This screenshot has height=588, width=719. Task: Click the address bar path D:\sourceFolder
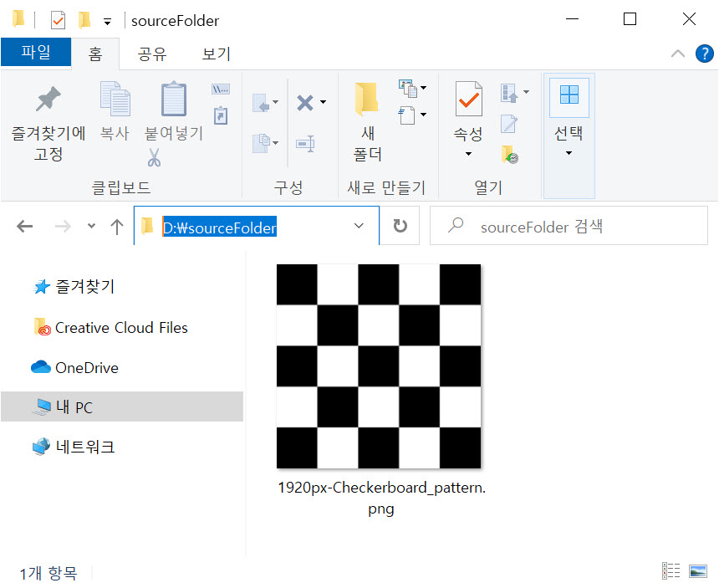pyautogui.click(x=219, y=228)
